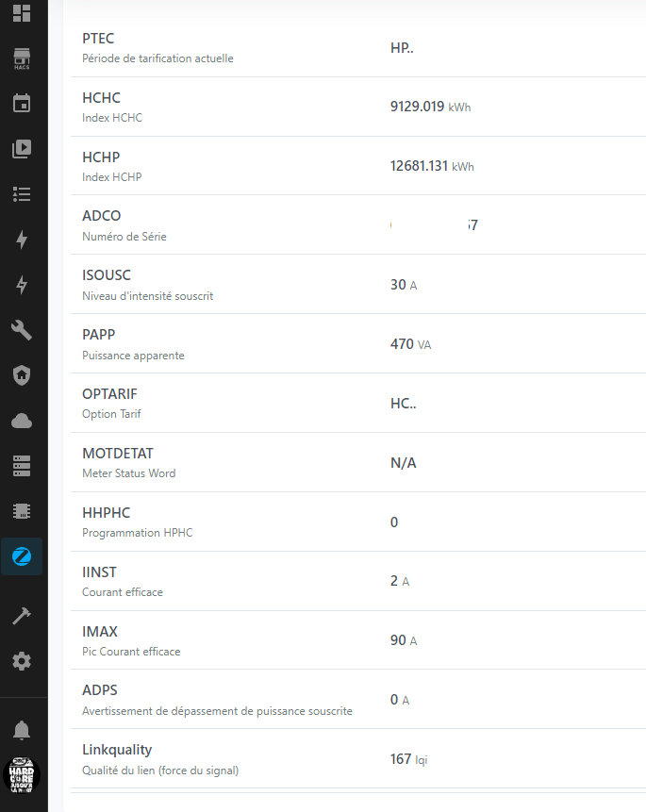Image resolution: width=646 pixels, height=812 pixels.
Task: Select the Zigbee2MQTT sidebar icon
Action: click(x=22, y=556)
